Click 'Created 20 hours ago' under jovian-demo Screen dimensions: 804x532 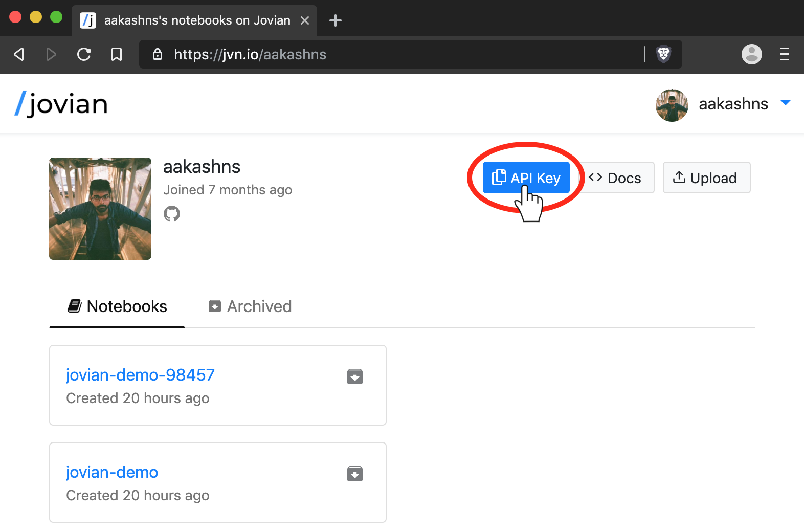[138, 495]
